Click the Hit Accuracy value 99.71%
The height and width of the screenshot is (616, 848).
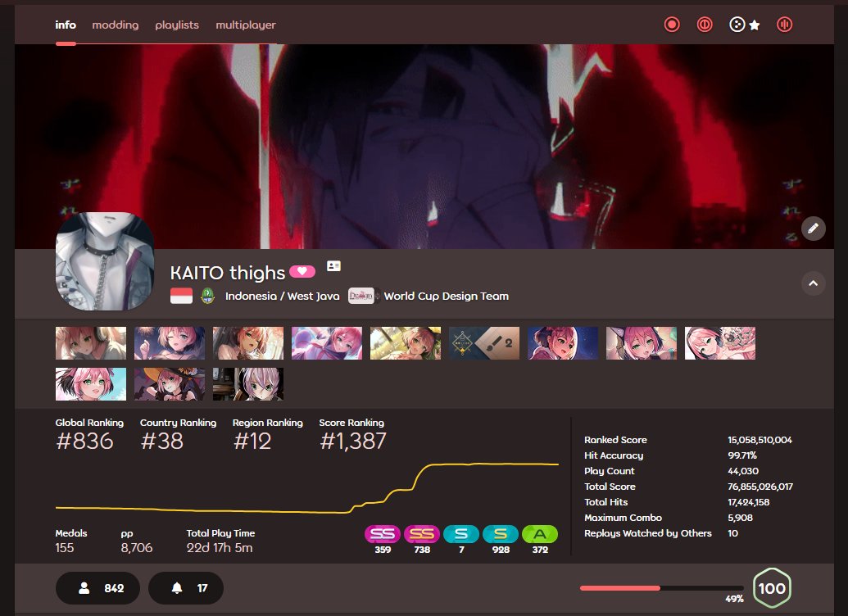point(742,455)
